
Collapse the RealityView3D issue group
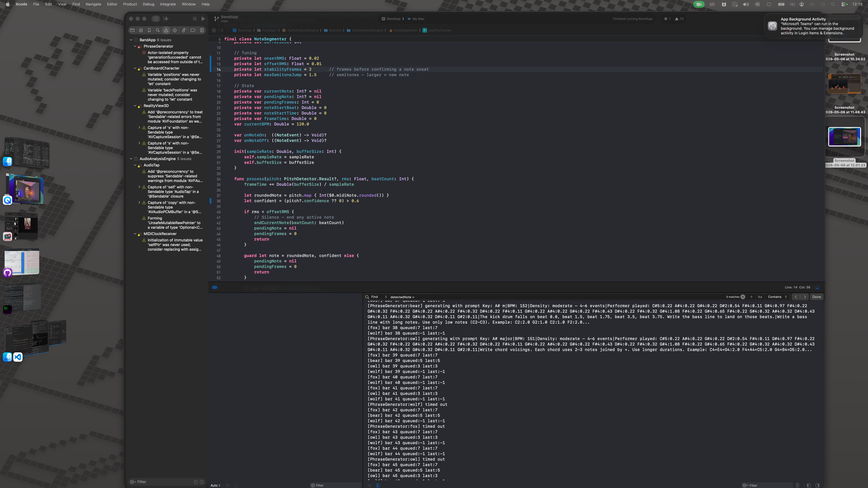point(135,105)
